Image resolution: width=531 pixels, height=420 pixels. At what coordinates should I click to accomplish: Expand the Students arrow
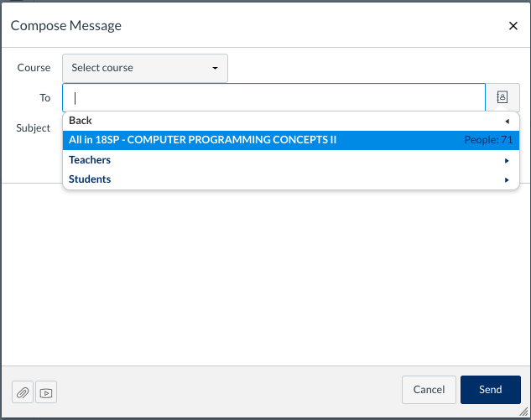507,179
